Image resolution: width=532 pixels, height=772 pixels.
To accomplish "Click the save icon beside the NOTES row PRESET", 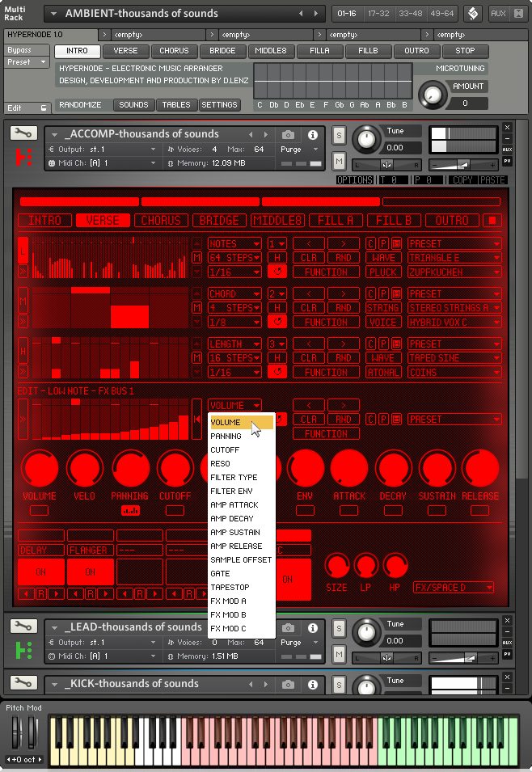I will point(396,243).
